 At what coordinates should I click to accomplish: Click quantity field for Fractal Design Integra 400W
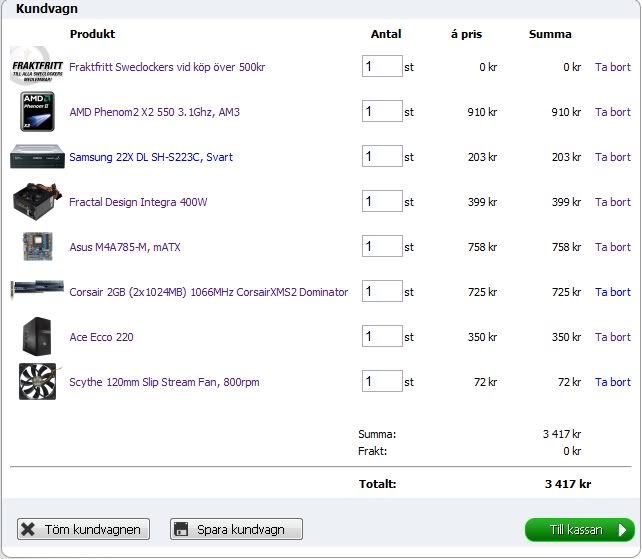tap(381, 201)
